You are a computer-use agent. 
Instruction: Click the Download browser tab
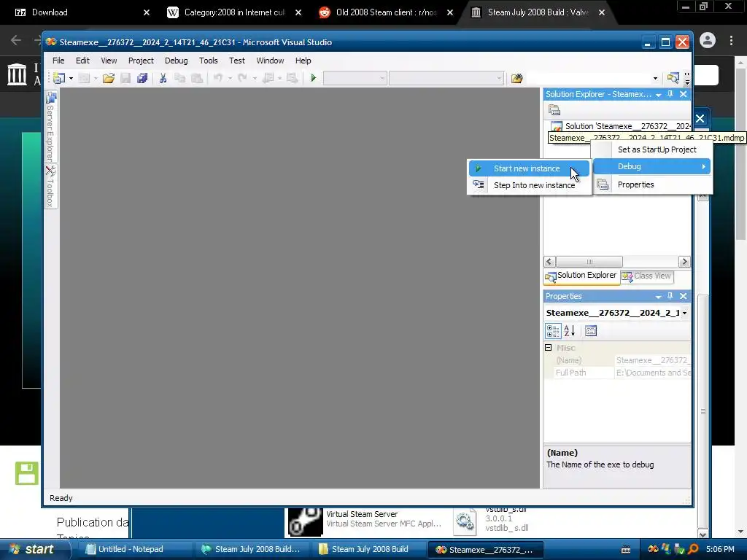click(x=82, y=12)
